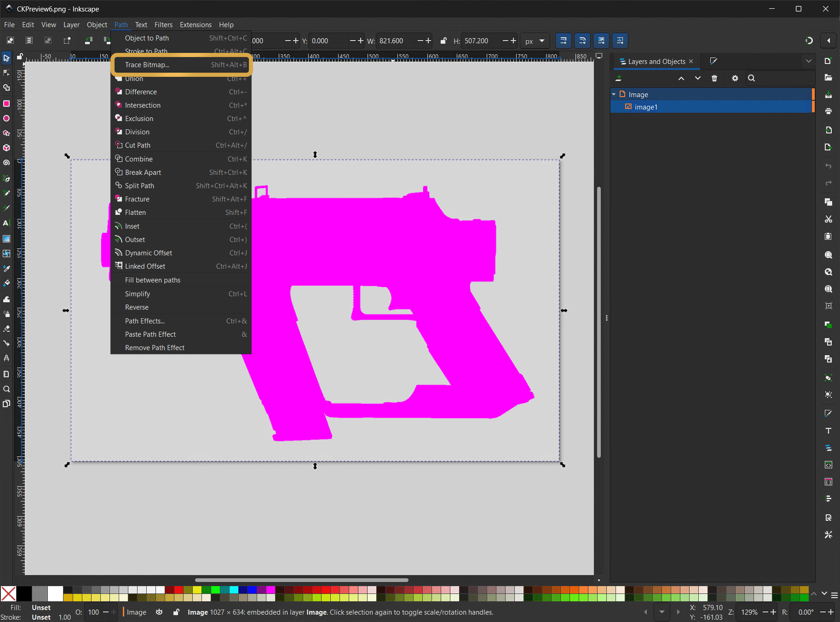Toggle layer visibility eye in status bar
840x622 pixels.
coord(159,612)
